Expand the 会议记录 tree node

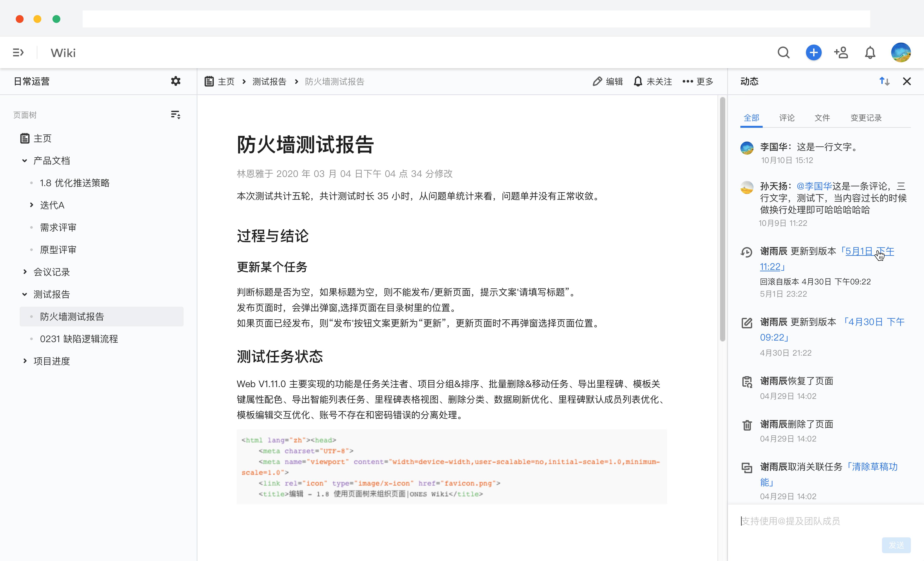(x=25, y=272)
